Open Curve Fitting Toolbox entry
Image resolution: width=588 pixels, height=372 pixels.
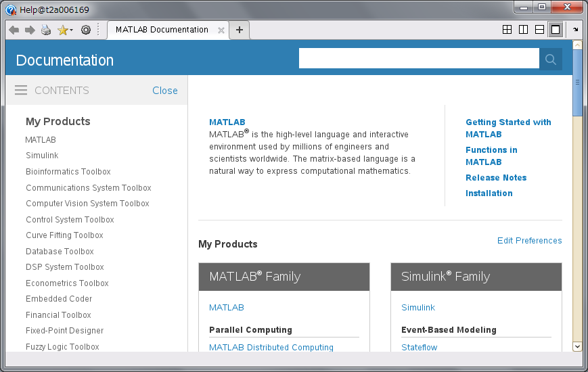tap(64, 235)
